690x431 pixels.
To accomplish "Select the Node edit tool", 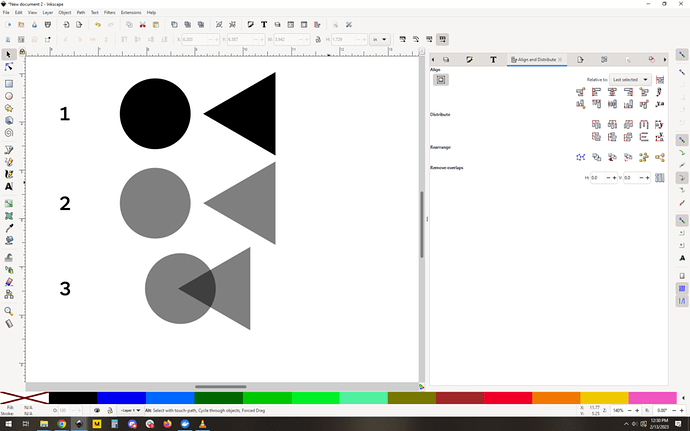I will (9, 67).
